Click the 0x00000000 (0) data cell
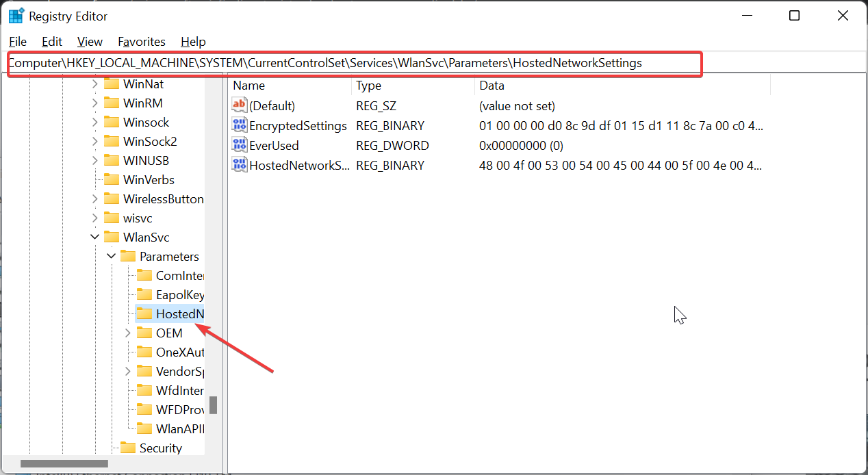The height and width of the screenshot is (475, 868). 520,146
